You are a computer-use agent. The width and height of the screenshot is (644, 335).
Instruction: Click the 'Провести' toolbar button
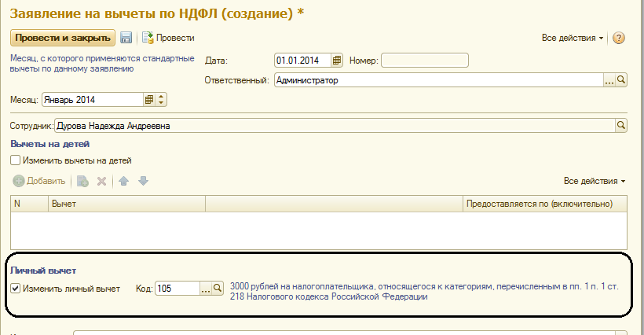(x=168, y=38)
